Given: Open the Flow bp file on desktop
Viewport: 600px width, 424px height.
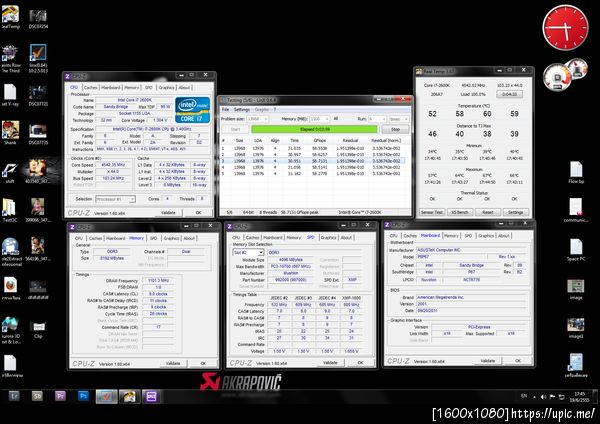Looking at the screenshot, I should pyautogui.click(x=576, y=172).
